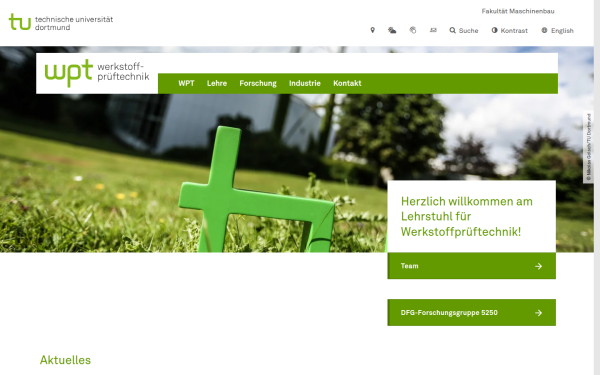
Task: Click the arrow on Team button
Action: [538, 266]
